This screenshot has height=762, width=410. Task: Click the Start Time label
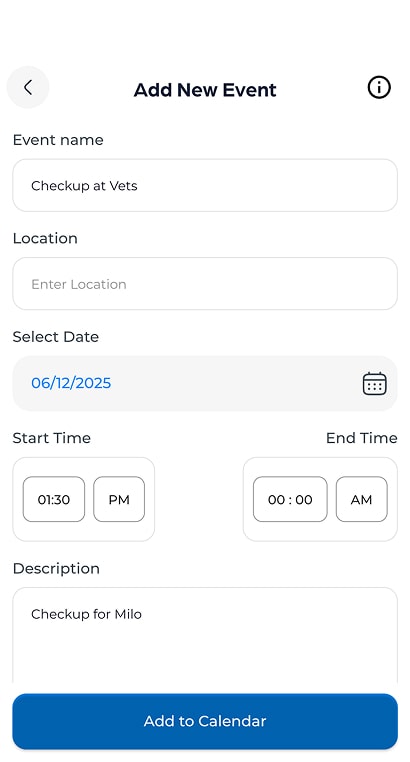(x=51, y=438)
